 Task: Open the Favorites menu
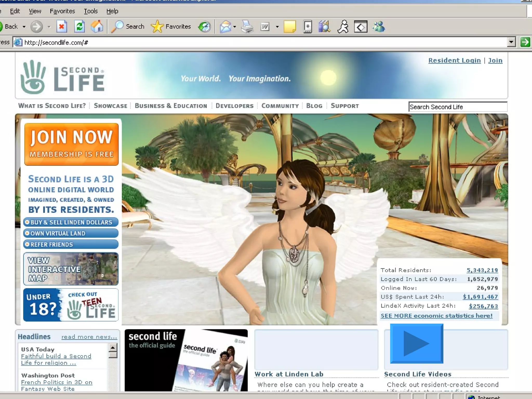(x=62, y=11)
